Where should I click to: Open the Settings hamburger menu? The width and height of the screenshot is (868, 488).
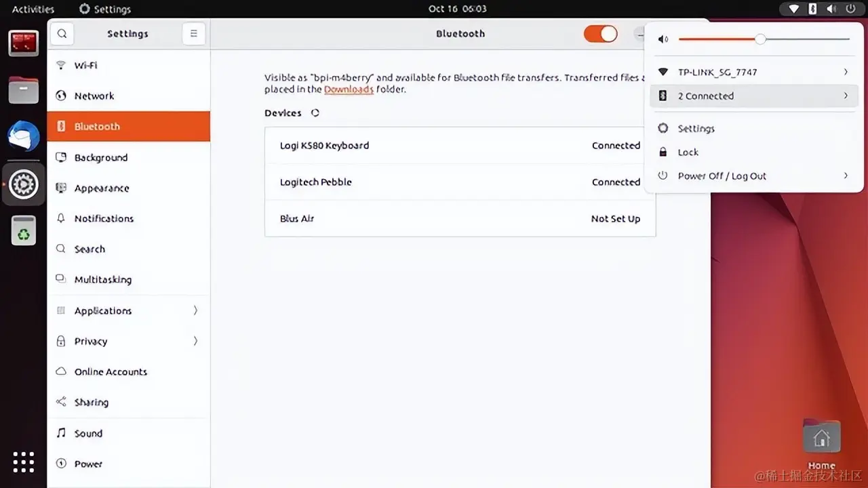(193, 33)
